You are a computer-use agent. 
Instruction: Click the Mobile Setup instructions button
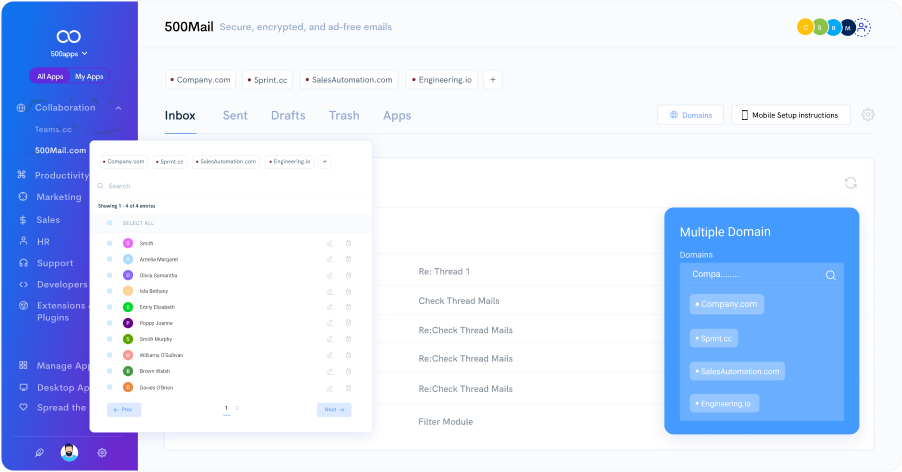790,115
